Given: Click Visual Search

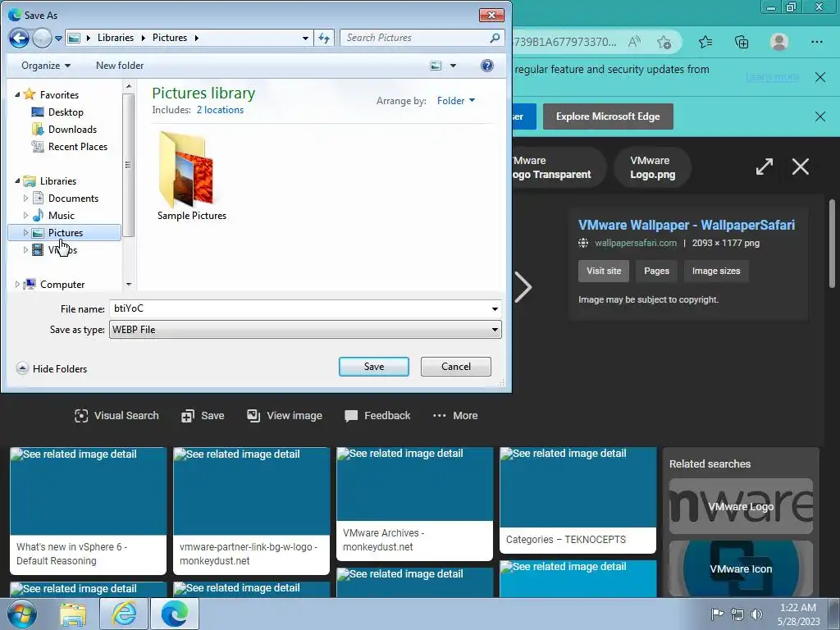Looking at the screenshot, I should click(x=116, y=416).
